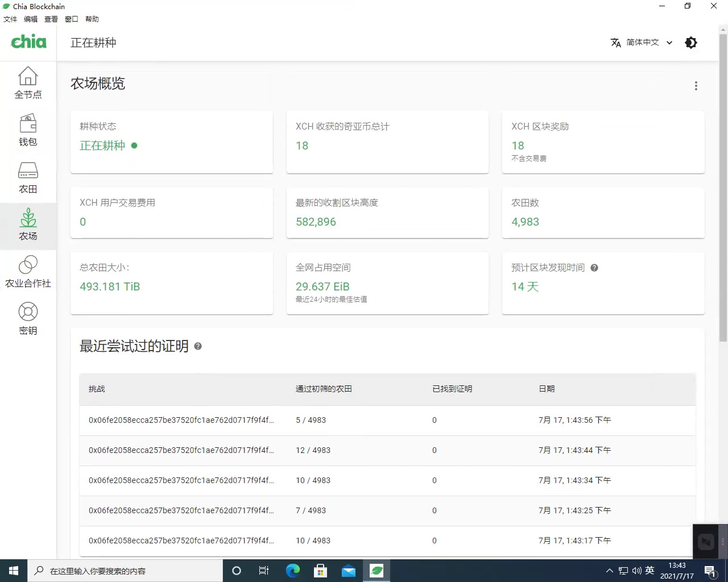Click the Chia logo in the top-left
The height and width of the screenshot is (582, 728).
(x=28, y=42)
